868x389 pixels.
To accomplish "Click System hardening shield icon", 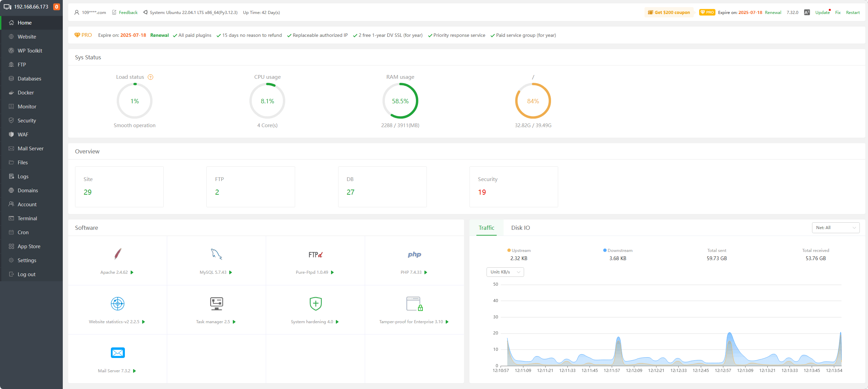I will pyautogui.click(x=315, y=303).
